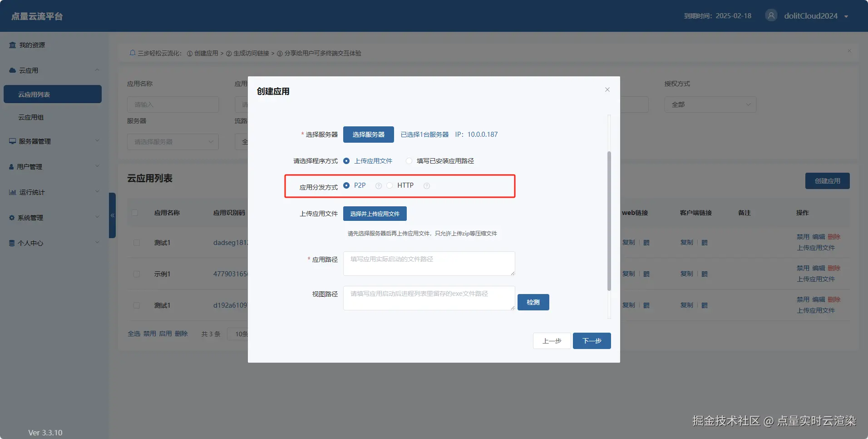Click the 上一步 button
Screen dimensions: 868x439
(x=552, y=341)
